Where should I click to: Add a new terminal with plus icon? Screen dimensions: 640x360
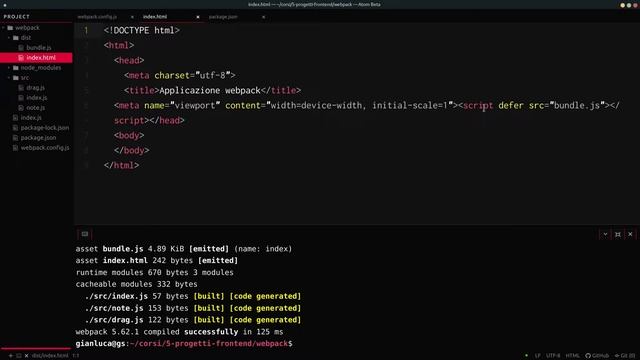(x=11, y=356)
